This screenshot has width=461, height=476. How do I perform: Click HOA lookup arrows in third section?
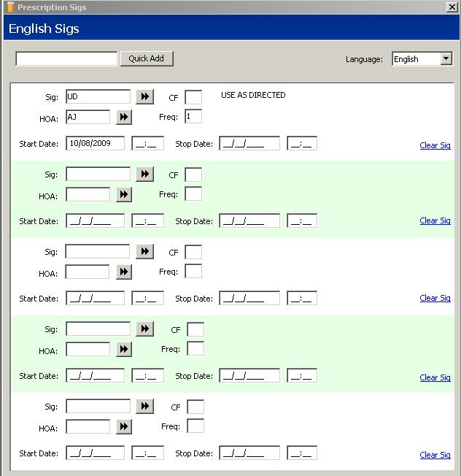click(124, 272)
